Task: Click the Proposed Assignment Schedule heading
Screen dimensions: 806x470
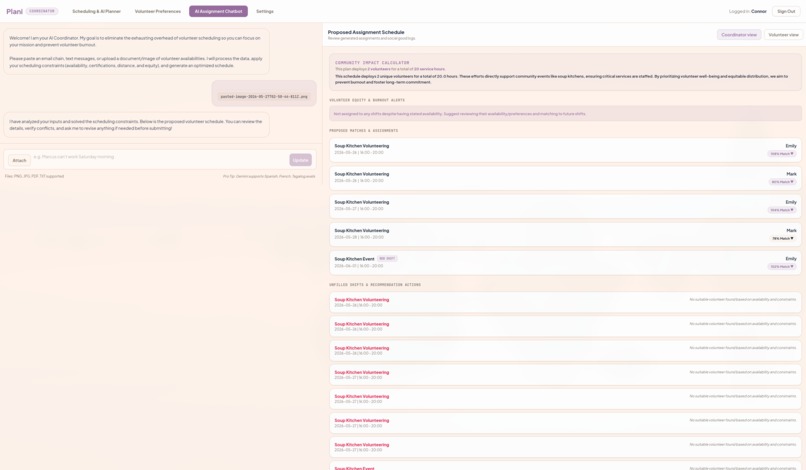Action: (366, 32)
